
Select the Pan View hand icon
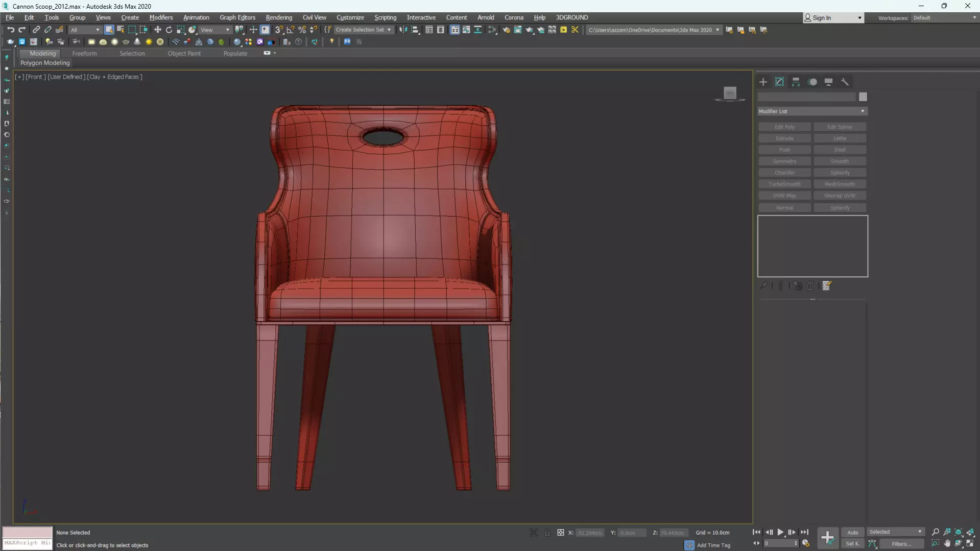click(x=947, y=543)
